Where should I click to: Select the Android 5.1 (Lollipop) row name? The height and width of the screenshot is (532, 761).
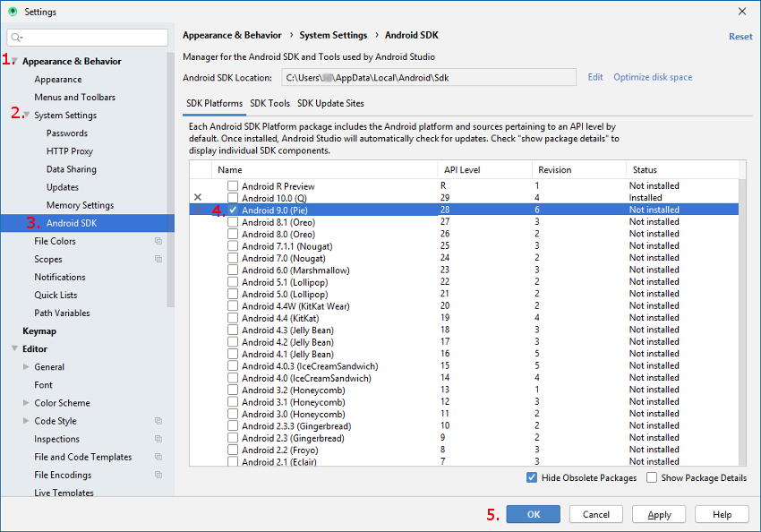pyautogui.click(x=285, y=282)
